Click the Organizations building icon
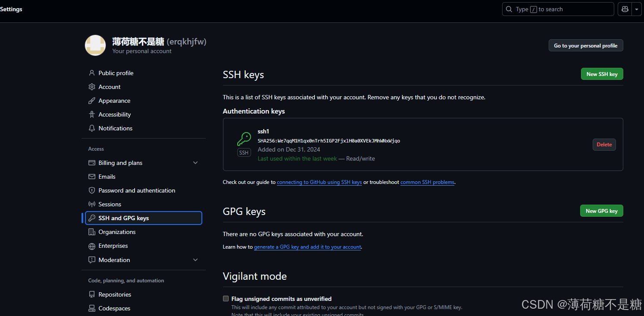The image size is (644, 316). (91, 232)
